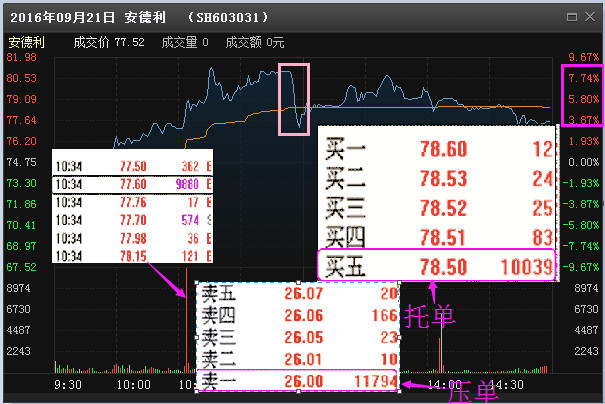Click the 买三 bid row at 78.52
Viewport: 605px width, 404px height.
point(437,208)
